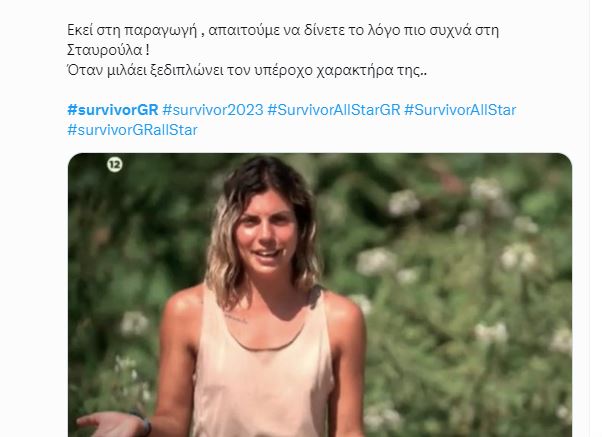The height and width of the screenshot is (437, 602).
Task: Open the embedded tweet image
Action: pos(320,295)
